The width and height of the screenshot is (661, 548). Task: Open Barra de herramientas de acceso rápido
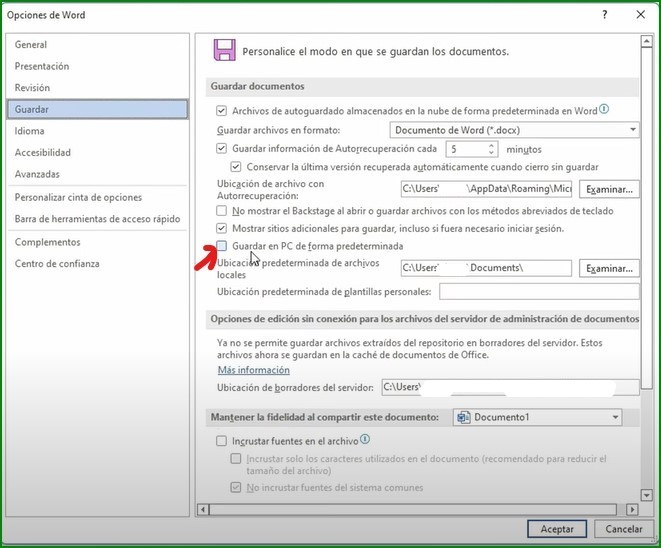[98, 219]
